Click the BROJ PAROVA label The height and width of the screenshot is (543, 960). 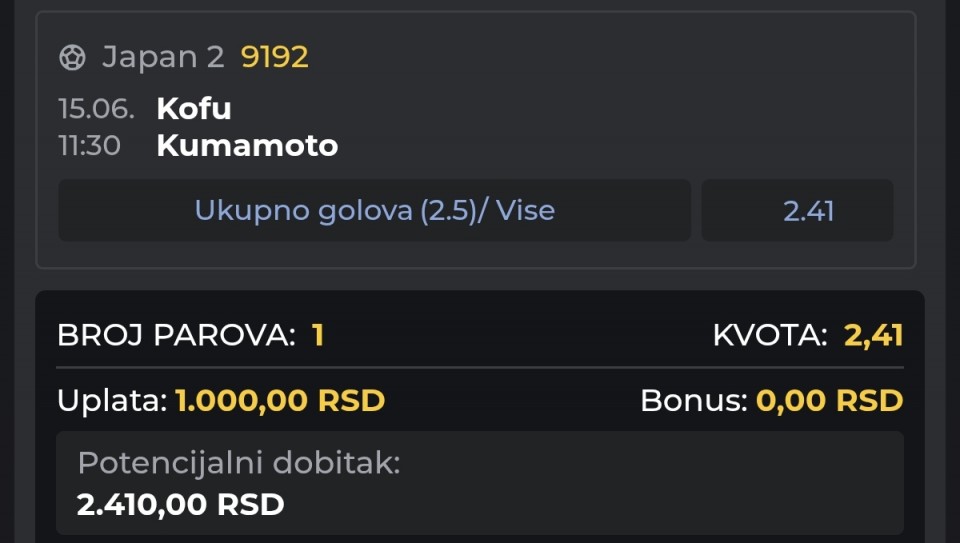pyautogui.click(x=176, y=335)
